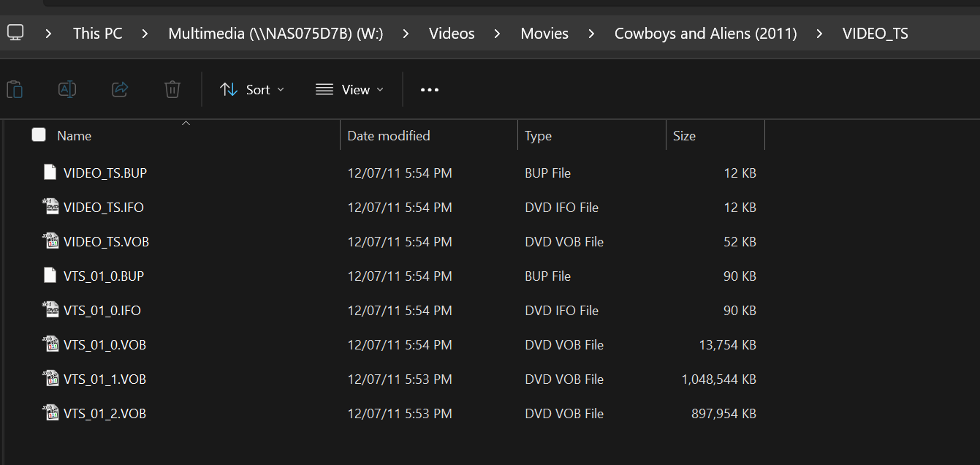Select the Rename icon in the toolbar
The width and height of the screenshot is (980, 465).
67,88
